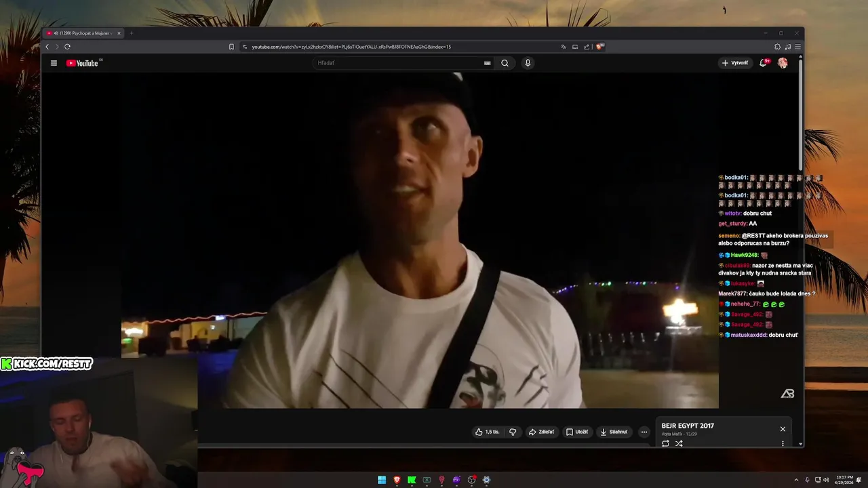Click the video player to pause playback

[420, 239]
